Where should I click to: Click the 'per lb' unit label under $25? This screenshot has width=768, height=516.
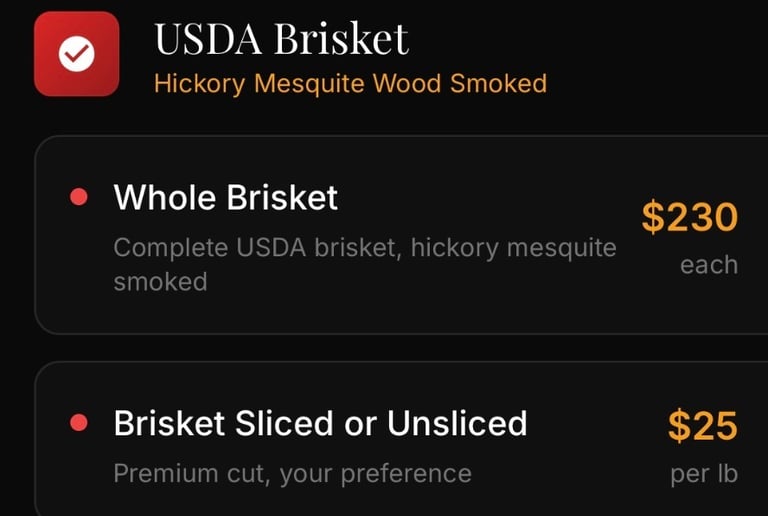tap(704, 473)
